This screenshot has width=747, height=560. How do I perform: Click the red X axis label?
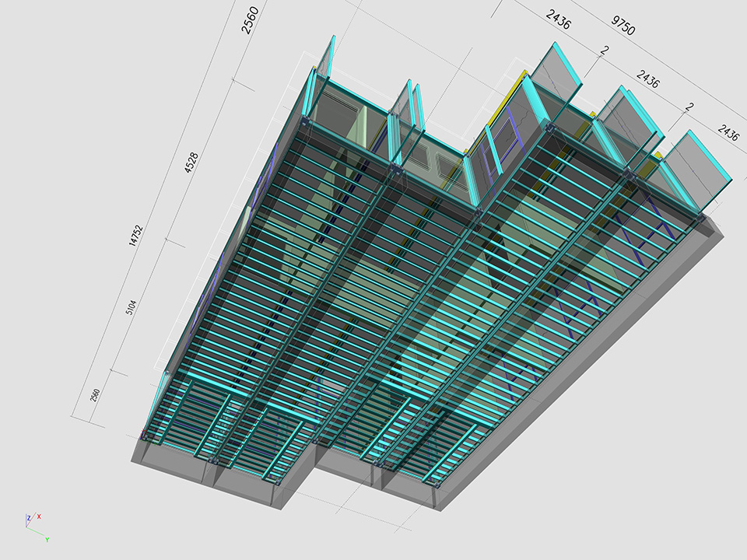[x=39, y=516]
